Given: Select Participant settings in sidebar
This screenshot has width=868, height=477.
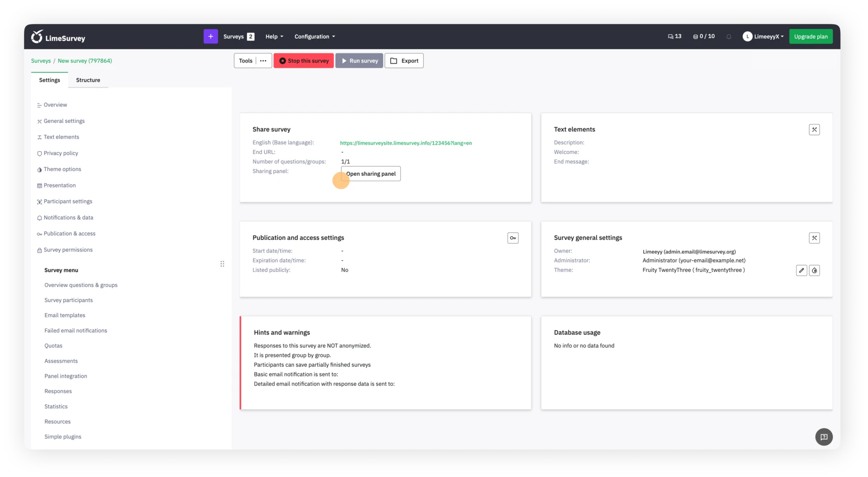Looking at the screenshot, I should pos(68,201).
